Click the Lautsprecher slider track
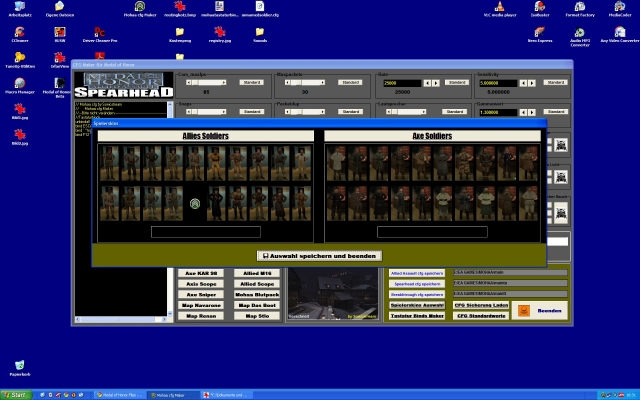Screen dimensions: 640x400 [406, 111]
